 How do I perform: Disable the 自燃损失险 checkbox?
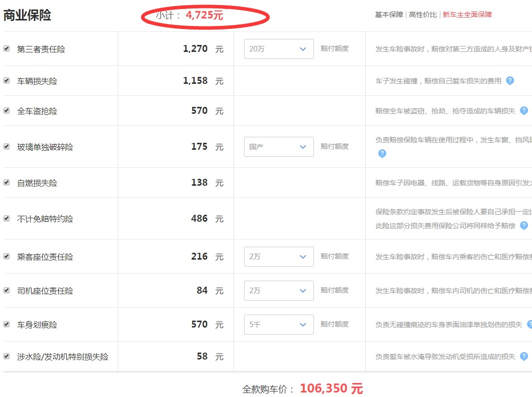coord(6,182)
